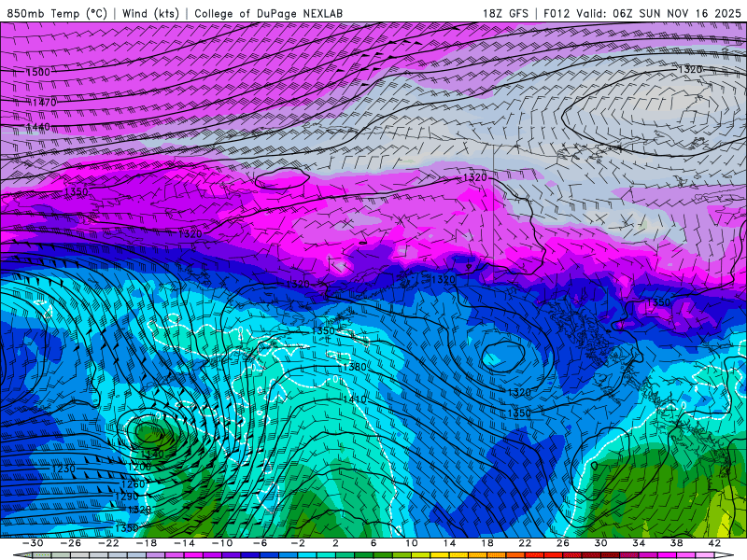The height and width of the screenshot is (560, 747).
Task: Click the positive 18 color scale label
Action: coord(486,543)
